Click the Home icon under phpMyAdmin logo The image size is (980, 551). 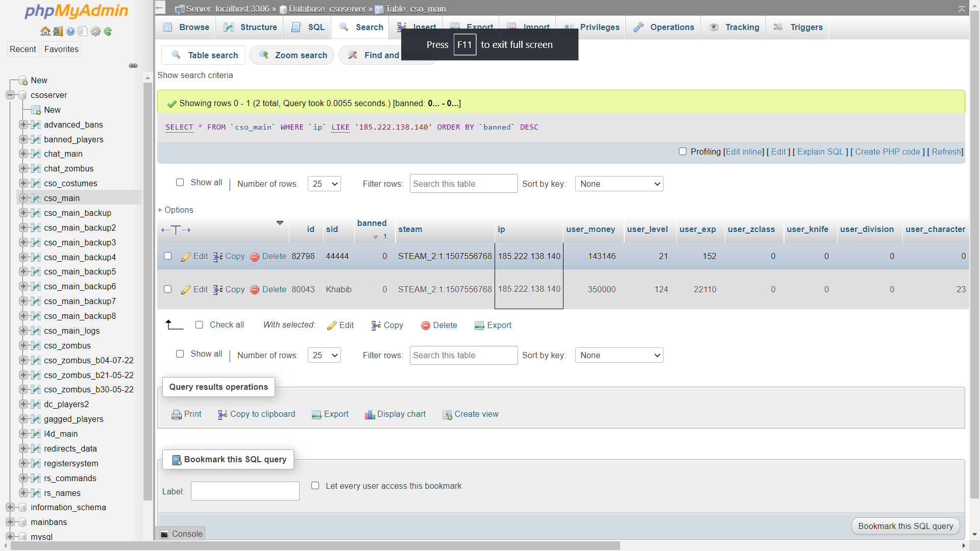tap(45, 32)
